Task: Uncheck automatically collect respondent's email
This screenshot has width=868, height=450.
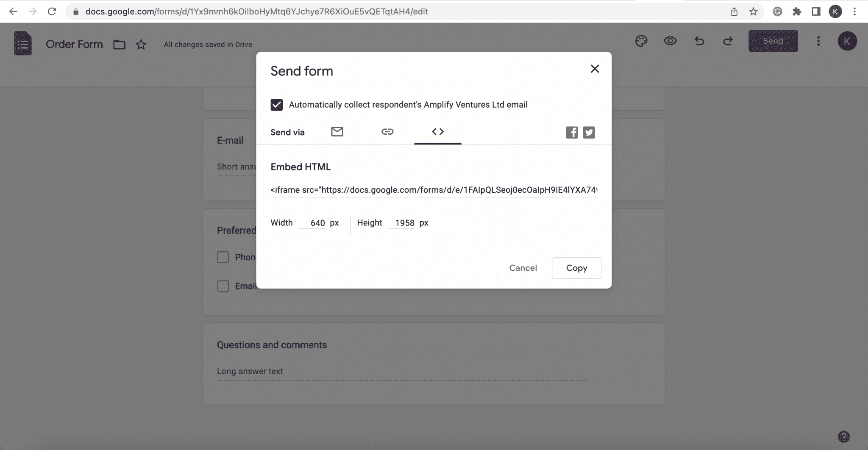Action: pyautogui.click(x=277, y=105)
